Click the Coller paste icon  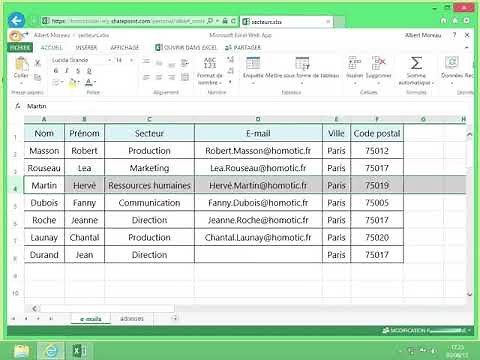coord(21,64)
